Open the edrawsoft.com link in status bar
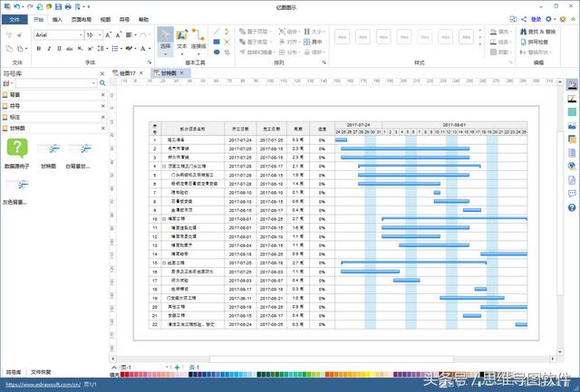The image size is (580, 392). pos(43,385)
